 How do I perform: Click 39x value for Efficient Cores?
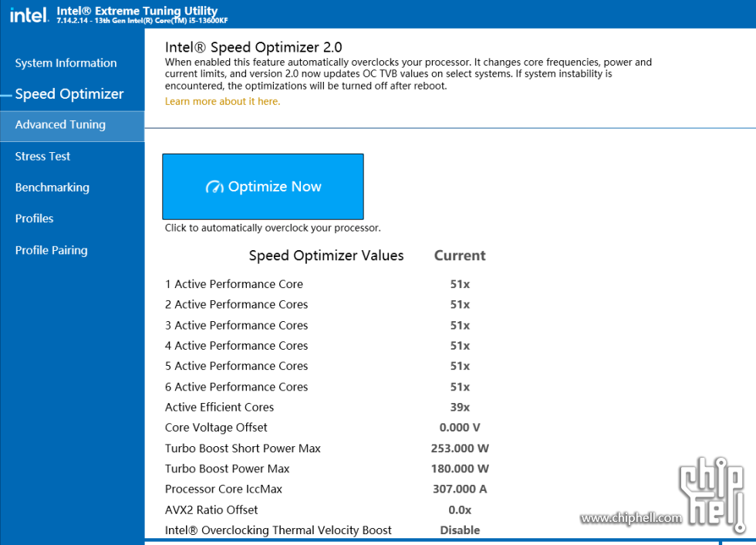point(460,407)
